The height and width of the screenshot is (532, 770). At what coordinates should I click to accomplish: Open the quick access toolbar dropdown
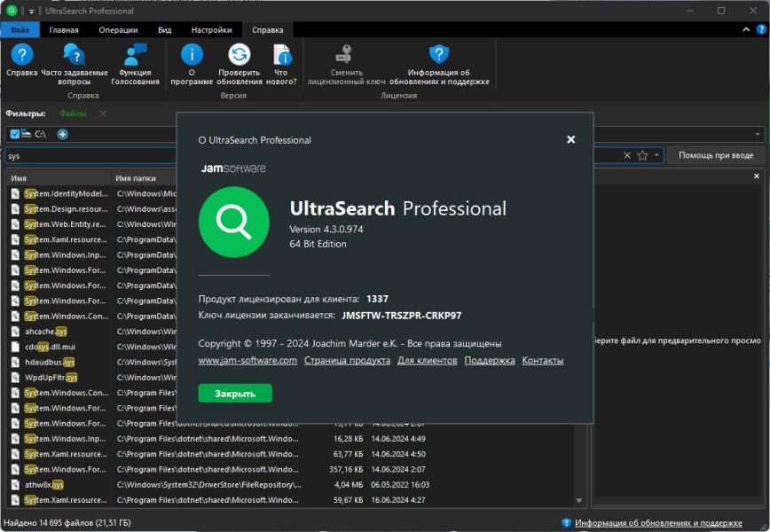click(31, 11)
